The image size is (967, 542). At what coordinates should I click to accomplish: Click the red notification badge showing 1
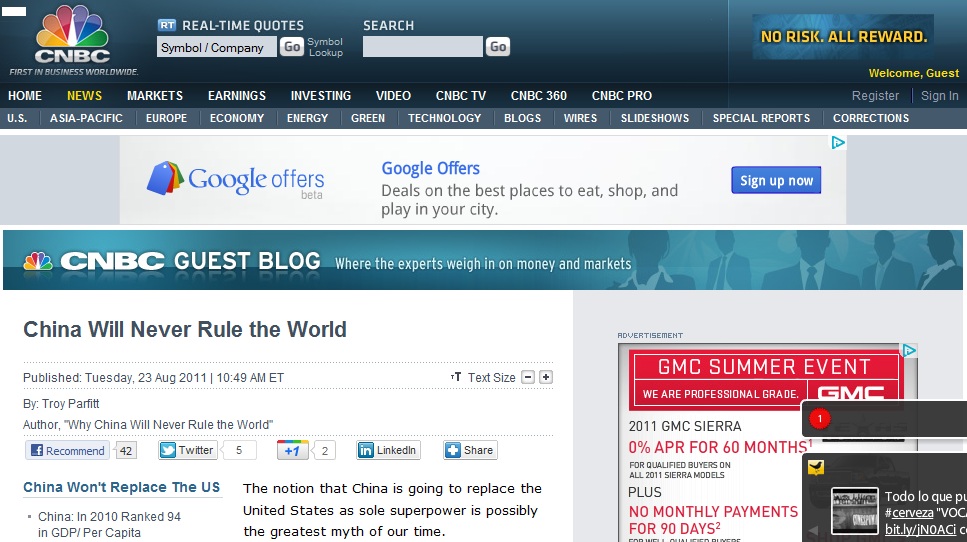coord(820,419)
